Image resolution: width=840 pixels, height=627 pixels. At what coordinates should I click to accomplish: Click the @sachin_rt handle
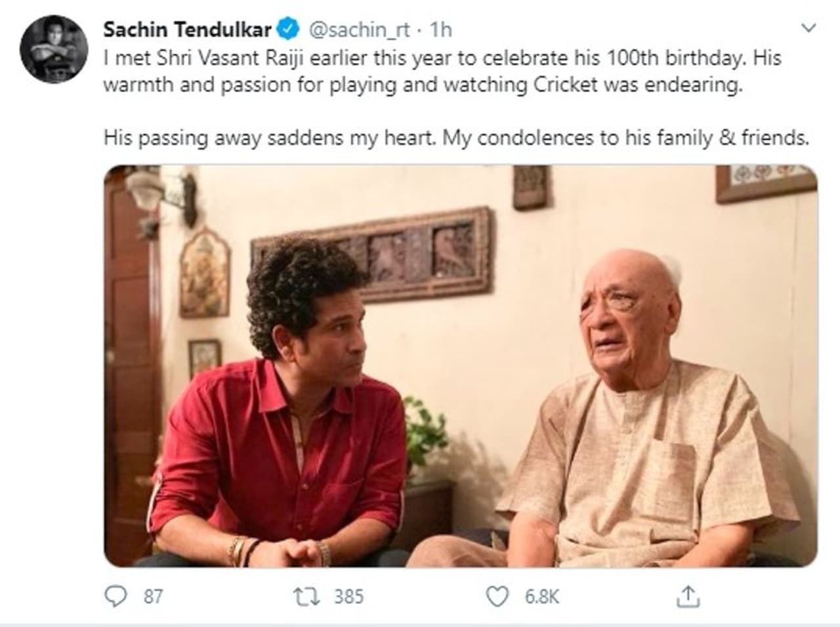pyautogui.click(x=359, y=30)
